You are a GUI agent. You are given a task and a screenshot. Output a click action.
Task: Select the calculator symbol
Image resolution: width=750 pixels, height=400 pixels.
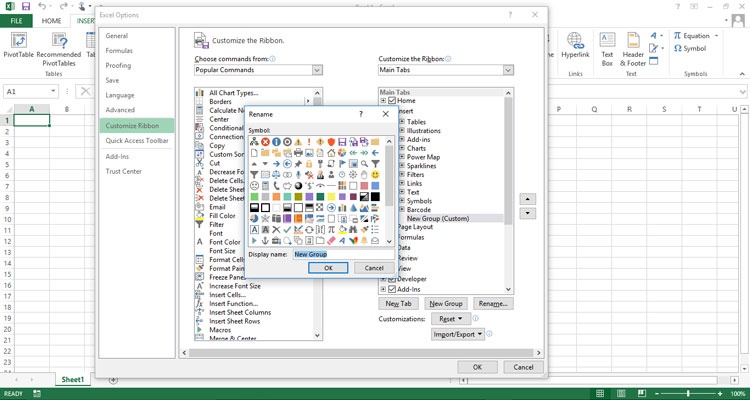coord(265,186)
